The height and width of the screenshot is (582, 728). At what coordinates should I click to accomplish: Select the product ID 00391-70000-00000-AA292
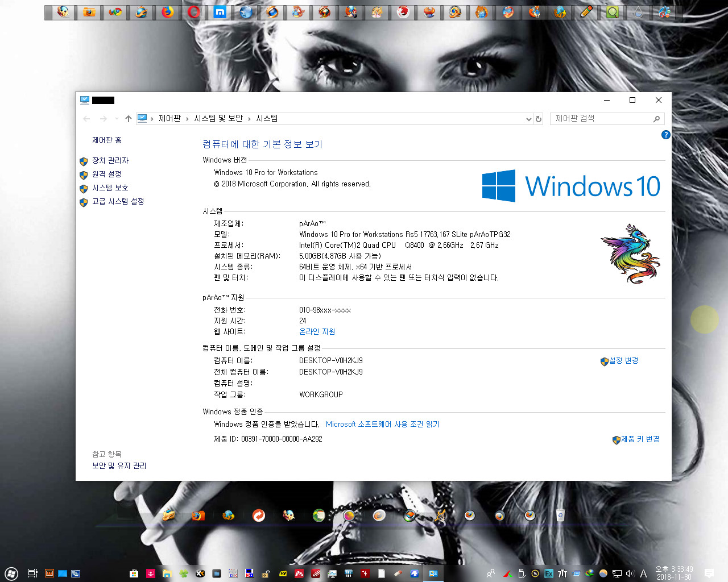[x=282, y=439]
